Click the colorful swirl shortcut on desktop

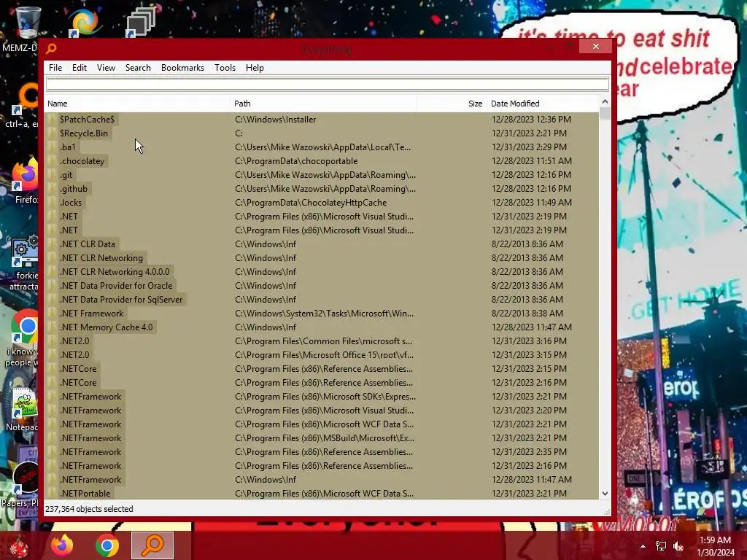85,22
